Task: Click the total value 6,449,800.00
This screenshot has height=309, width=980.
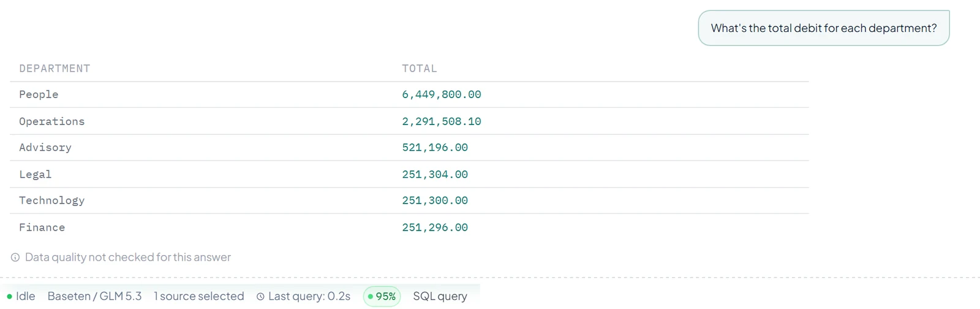Action: pos(442,94)
